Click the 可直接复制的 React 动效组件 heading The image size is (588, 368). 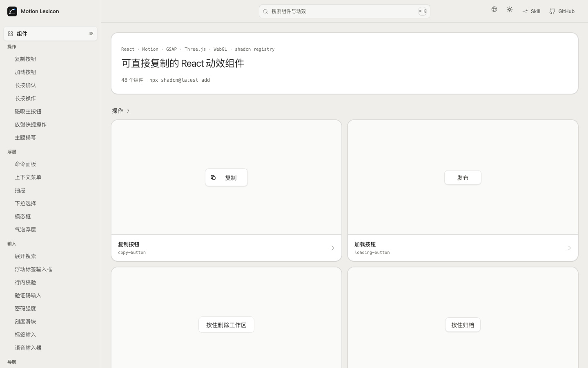pyautogui.click(x=183, y=63)
